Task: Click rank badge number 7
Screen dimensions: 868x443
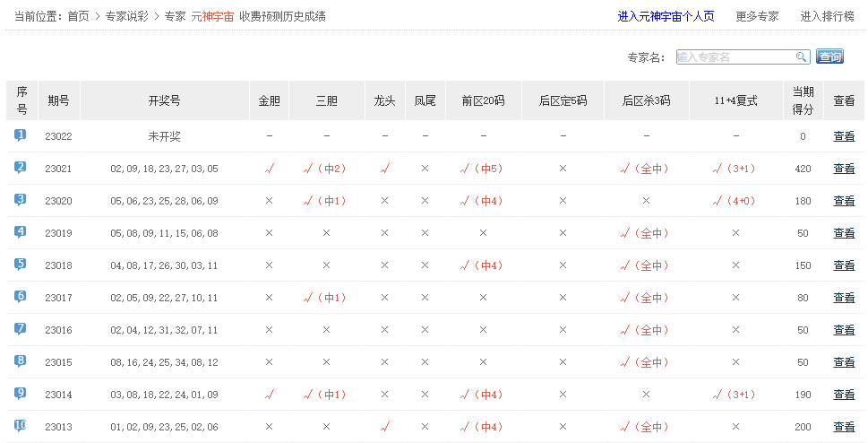Action: pos(21,329)
